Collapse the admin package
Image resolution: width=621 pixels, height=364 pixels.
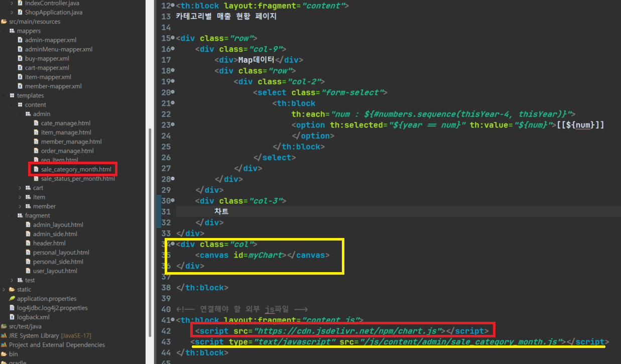(x=20, y=114)
